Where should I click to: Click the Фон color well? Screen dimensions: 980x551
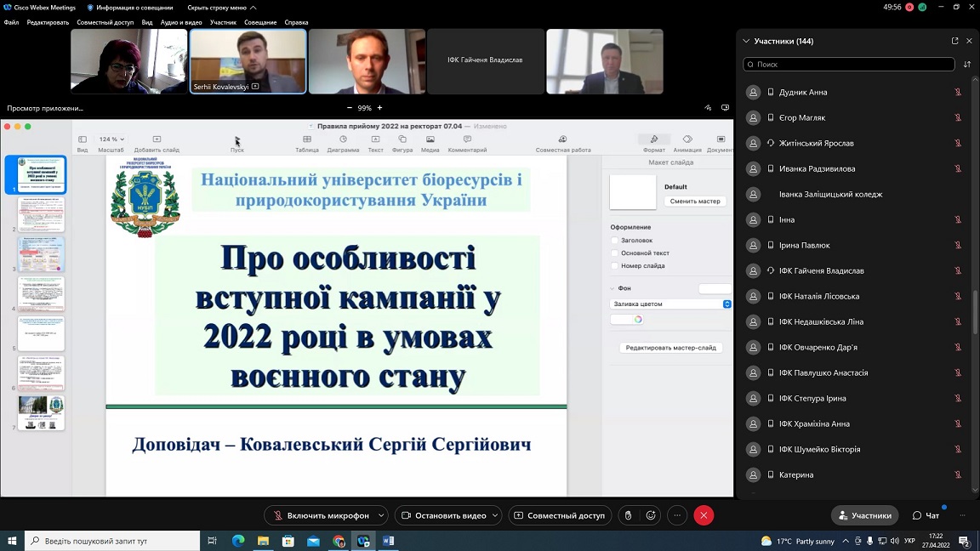pos(715,288)
